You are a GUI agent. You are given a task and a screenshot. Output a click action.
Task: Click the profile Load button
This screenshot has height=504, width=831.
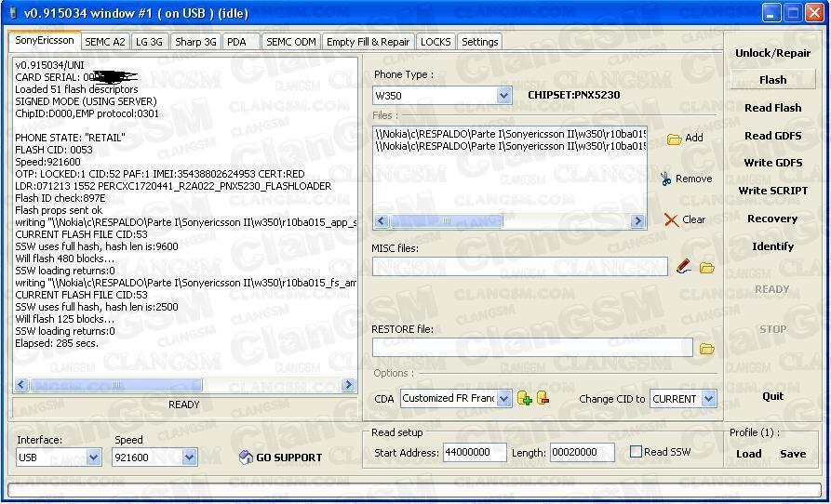click(x=748, y=454)
